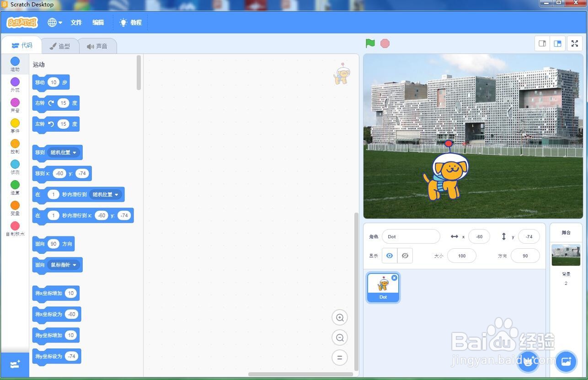The image size is (588, 380).
Task: Click the green flag to start
Action: tap(370, 43)
